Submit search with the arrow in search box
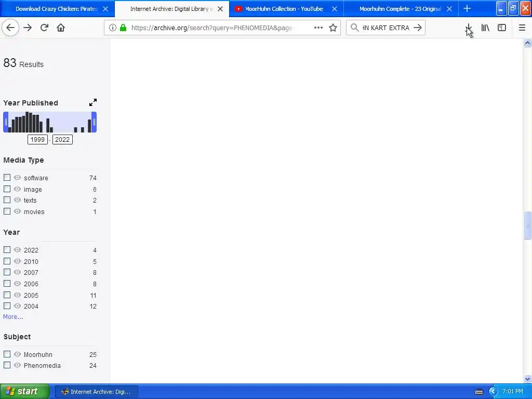 point(418,28)
